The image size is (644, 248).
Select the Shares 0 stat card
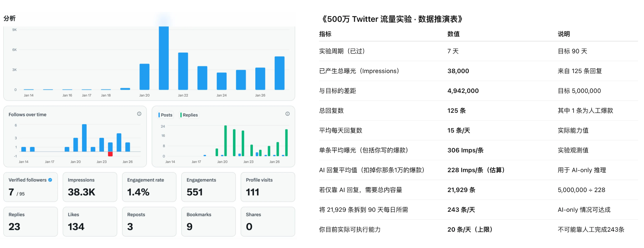click(x=268, y=221)
